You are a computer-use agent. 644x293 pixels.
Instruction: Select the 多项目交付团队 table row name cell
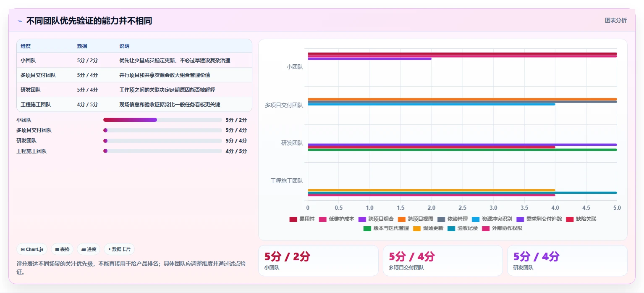pos(38,75)
